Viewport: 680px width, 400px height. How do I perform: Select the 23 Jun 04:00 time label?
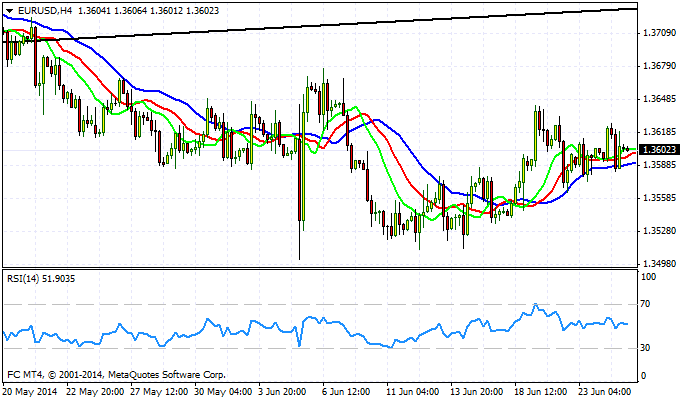[605, 391]
